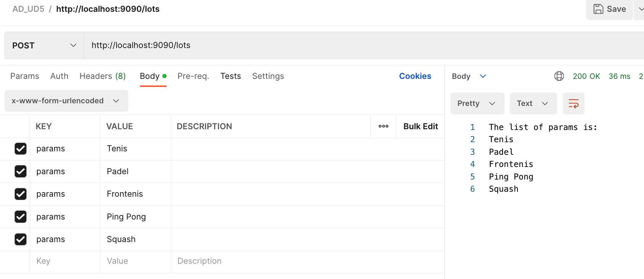Click the Bulk Edit button
The width and height of the screenshot is (644, 279).
point(421,126)
